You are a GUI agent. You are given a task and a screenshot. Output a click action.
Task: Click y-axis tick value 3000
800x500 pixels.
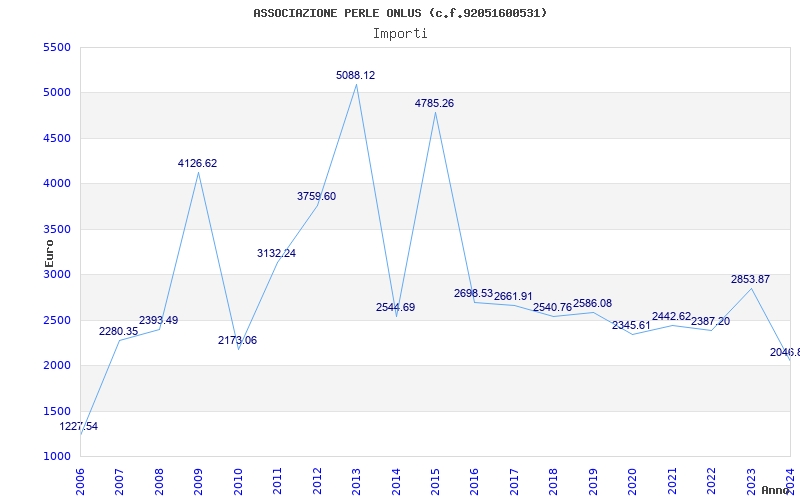57,274
